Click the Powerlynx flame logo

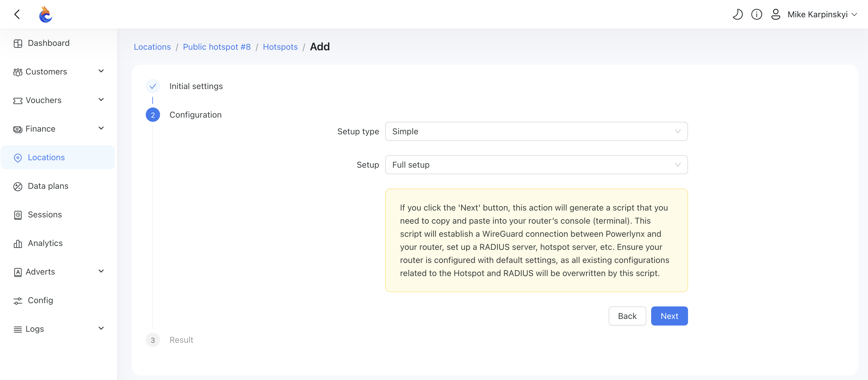coord(46,14)
